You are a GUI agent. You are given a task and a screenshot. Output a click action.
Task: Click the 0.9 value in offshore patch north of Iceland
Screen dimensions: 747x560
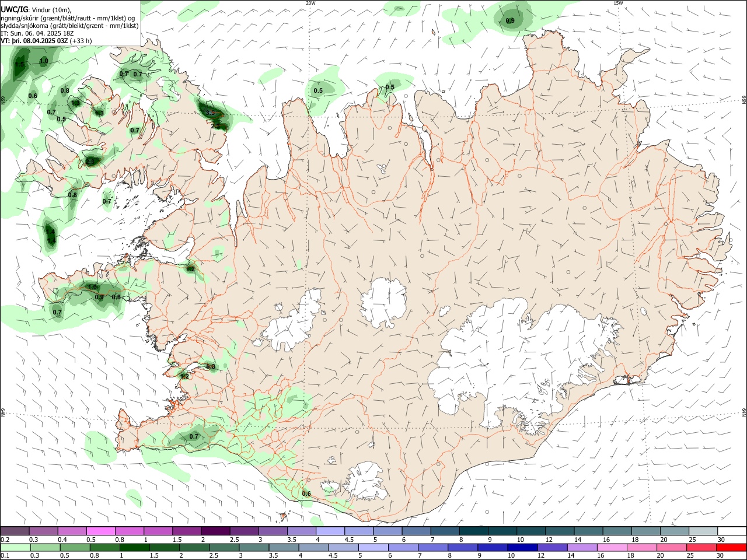point(510,21)
